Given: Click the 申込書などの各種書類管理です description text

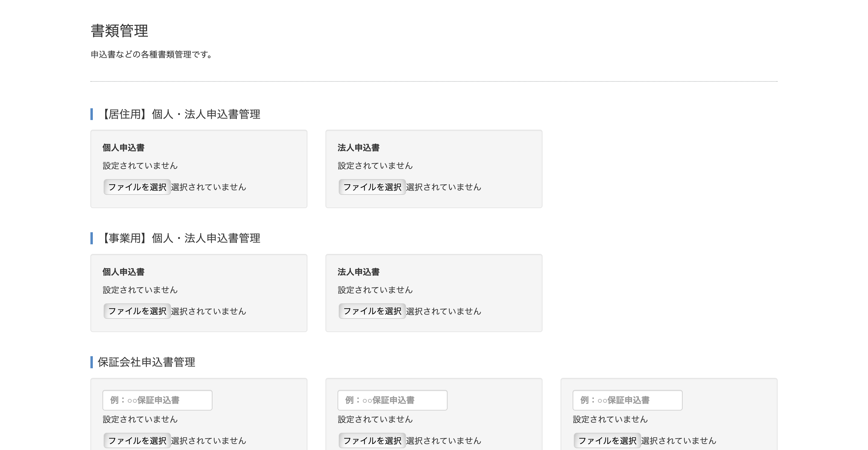Looking at the screenshot, I should pos(151,54).
